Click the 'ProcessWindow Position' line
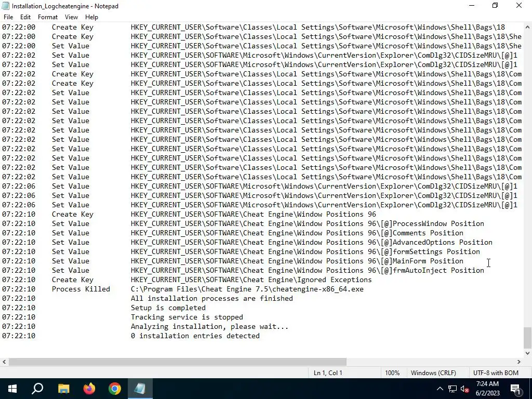The width and height of the screenshot is (532, 399). pyautogui.click(x=308, y=223)
